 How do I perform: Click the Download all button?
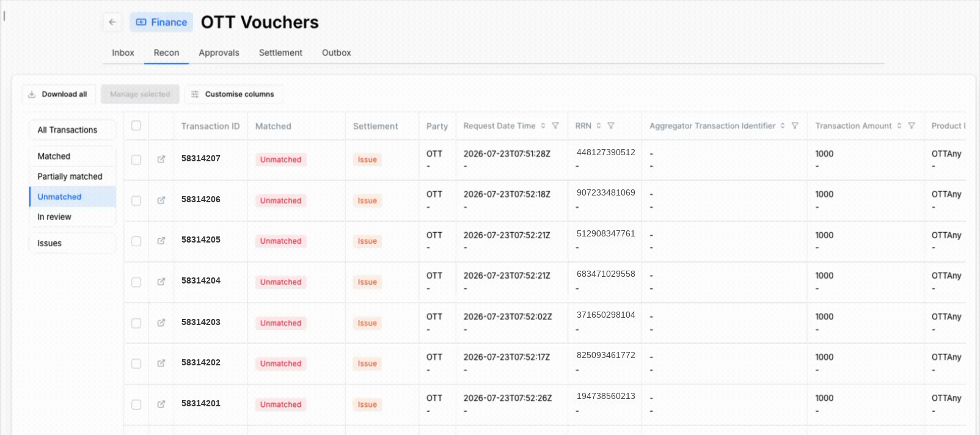(x=59, y=94)
